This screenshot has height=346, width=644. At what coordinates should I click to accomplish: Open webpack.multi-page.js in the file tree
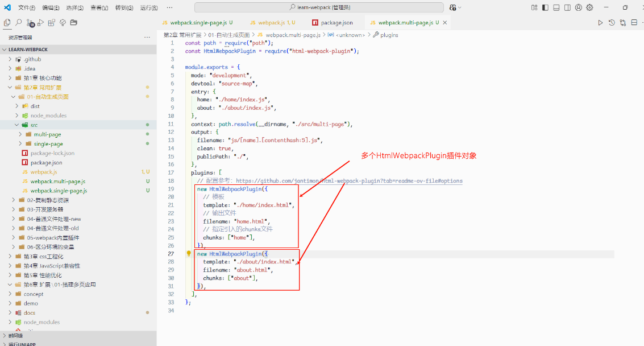point(78,182)
